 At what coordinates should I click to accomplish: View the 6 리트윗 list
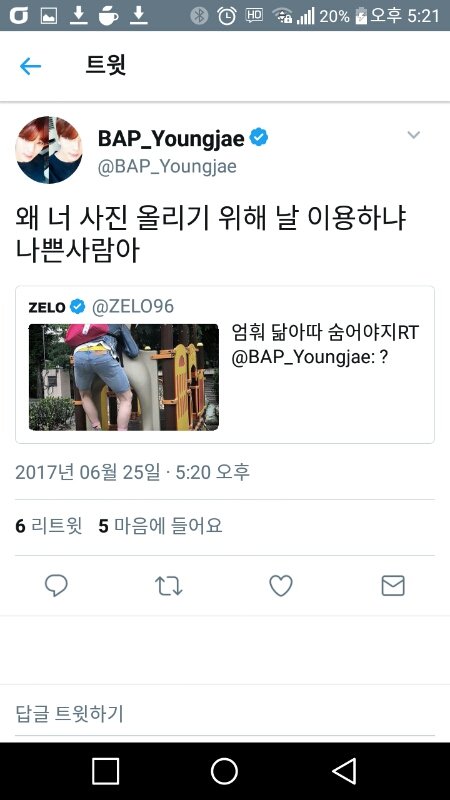(x=48, y=526)
